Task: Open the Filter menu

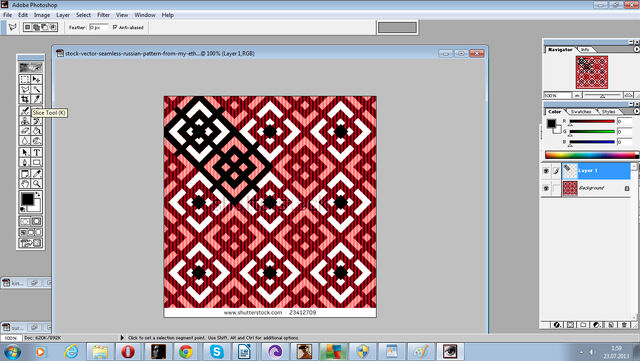Action: click(103, 15)
